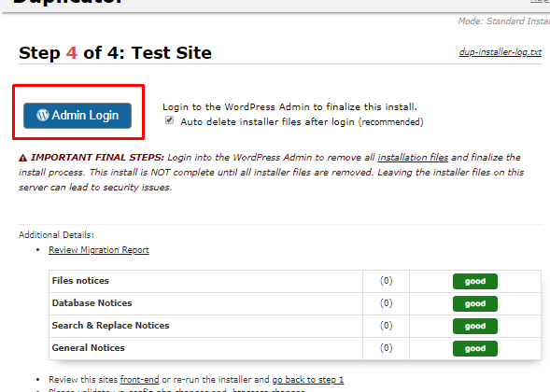Click the Admin Login button

[x=78, y=116]
